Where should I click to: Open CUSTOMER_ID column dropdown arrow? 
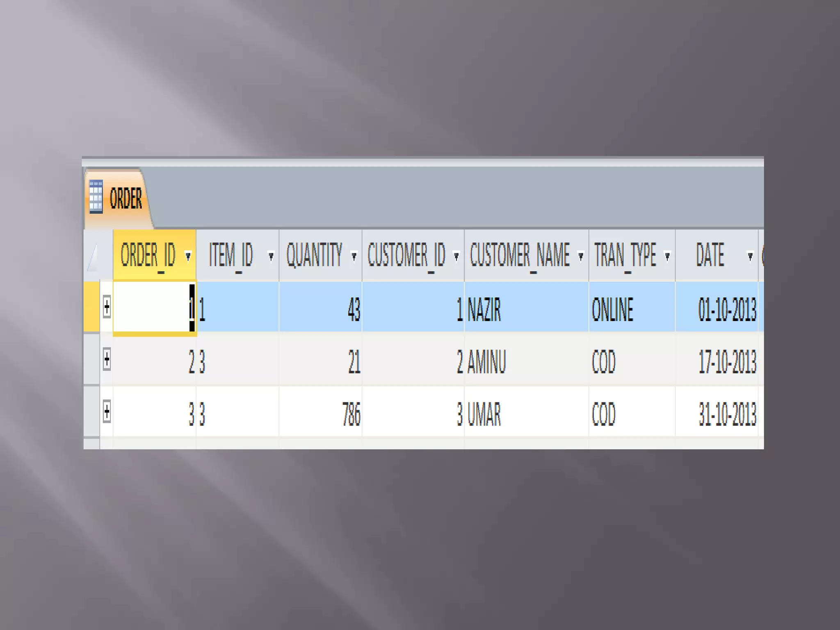coord(456,256)
